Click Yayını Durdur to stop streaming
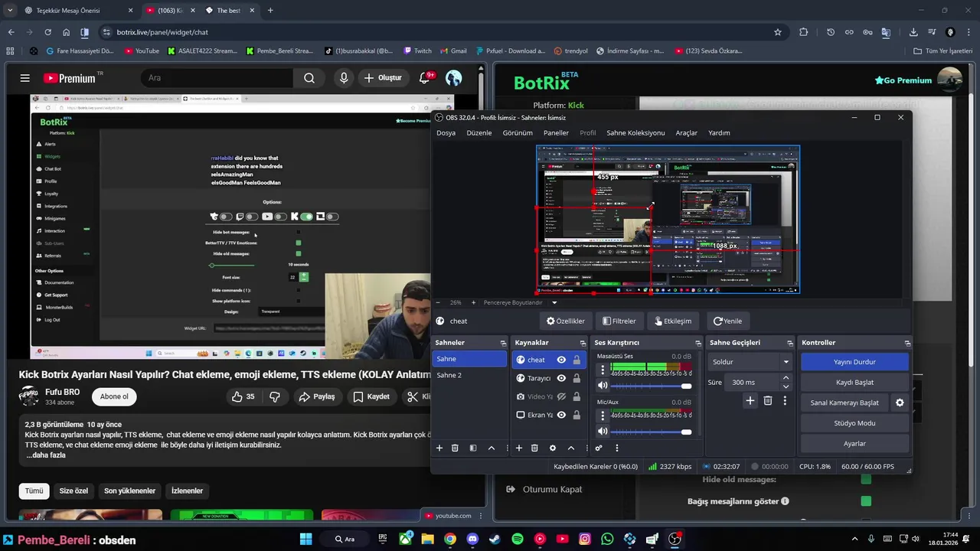This screenshot has width=980, height=551. pos(854,362)
